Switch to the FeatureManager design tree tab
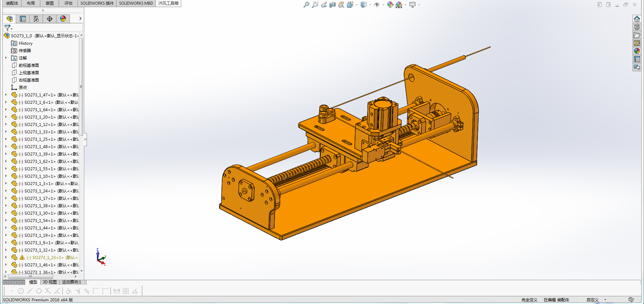Viewport: 644px width, 304px height. pyautogui.click(x=9, y=19)
